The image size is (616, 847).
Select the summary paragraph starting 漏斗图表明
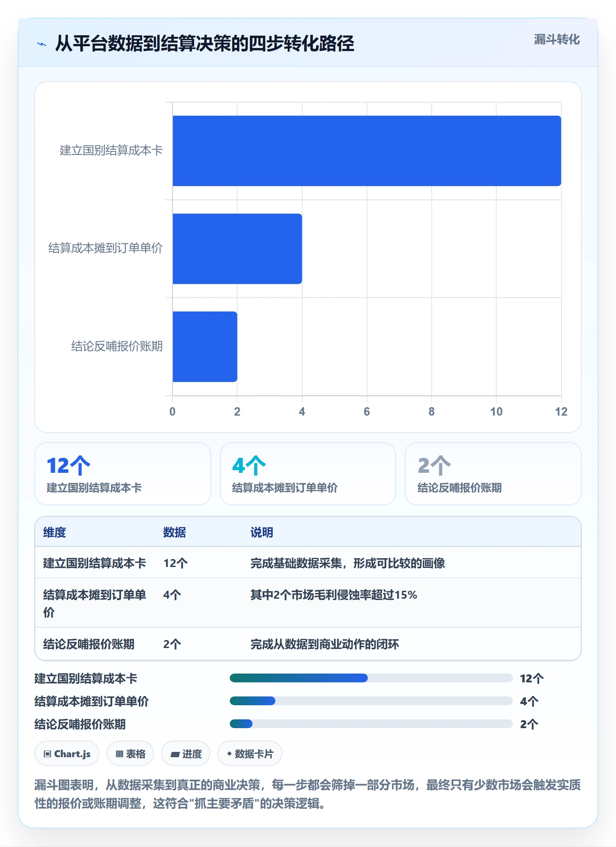[x=308, y=794]
